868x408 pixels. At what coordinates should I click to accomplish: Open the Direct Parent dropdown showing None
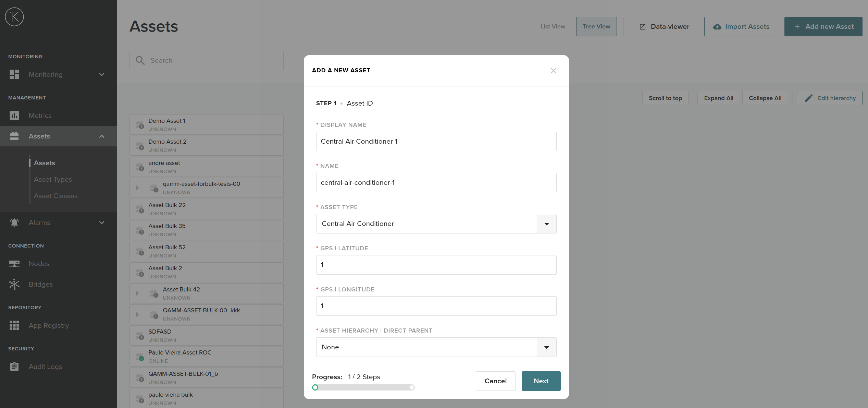546,347
